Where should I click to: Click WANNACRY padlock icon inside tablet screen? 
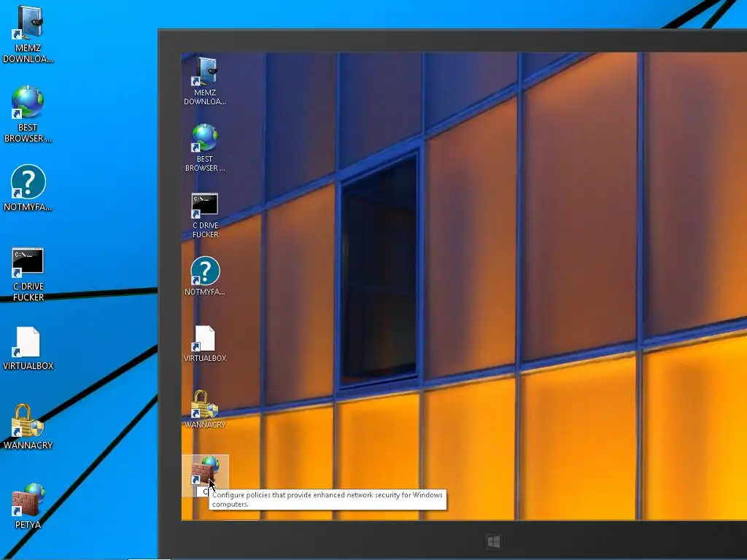(x=205, y=404)
